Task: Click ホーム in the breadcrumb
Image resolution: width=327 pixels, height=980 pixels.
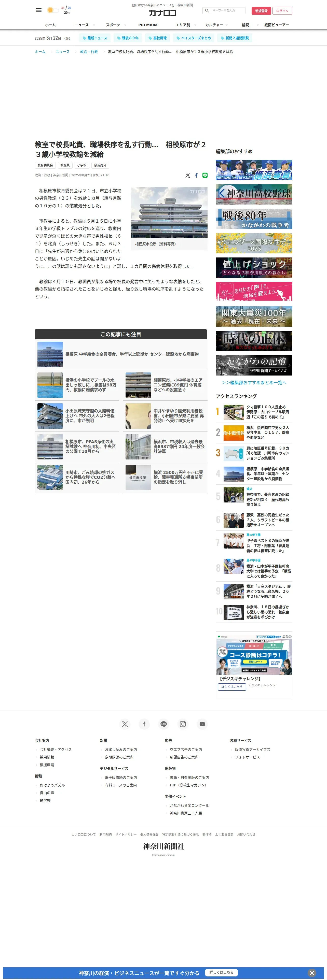Action: point(40,52)
